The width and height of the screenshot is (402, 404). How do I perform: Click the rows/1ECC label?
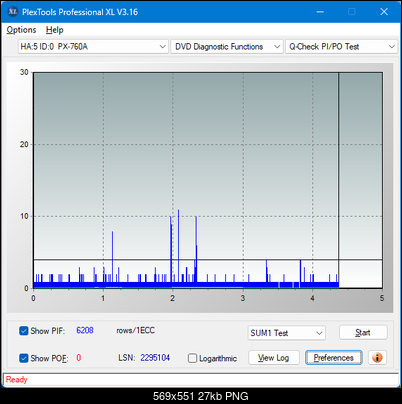pos(135,330)
